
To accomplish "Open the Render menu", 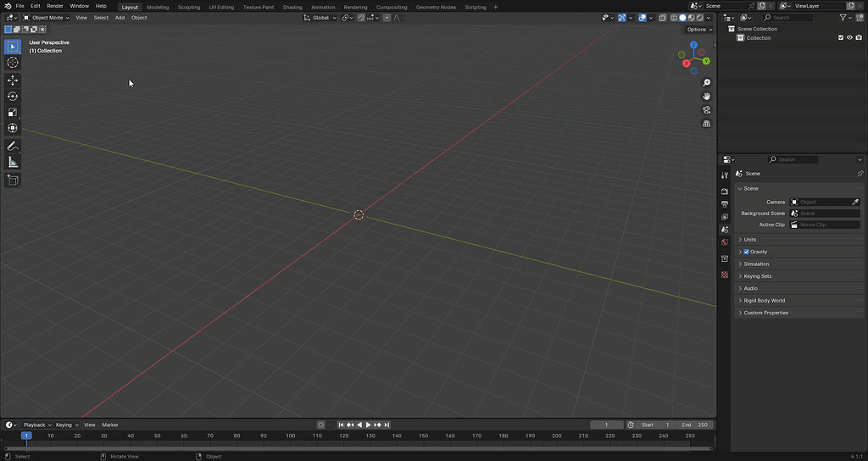I will 55,6.
